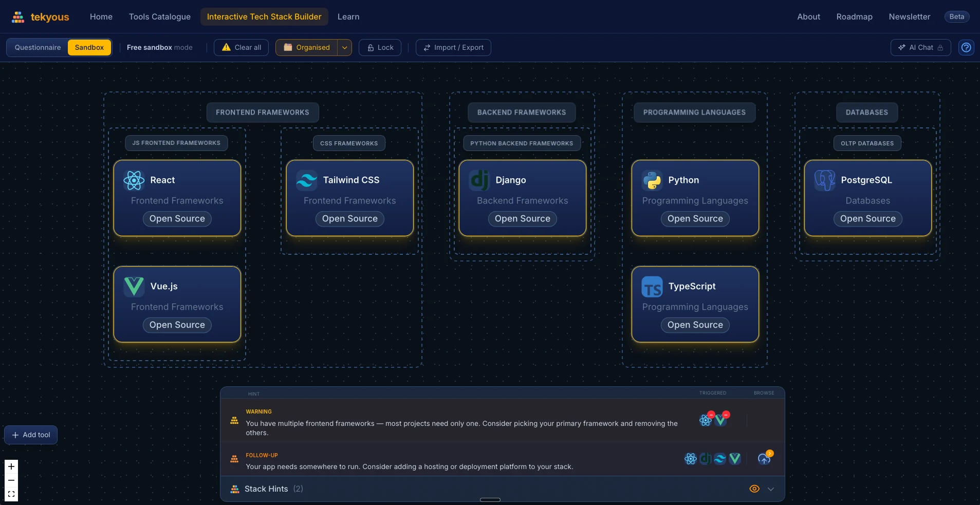
Task: Open the Learn nav item
Action: tap(348, 17)
